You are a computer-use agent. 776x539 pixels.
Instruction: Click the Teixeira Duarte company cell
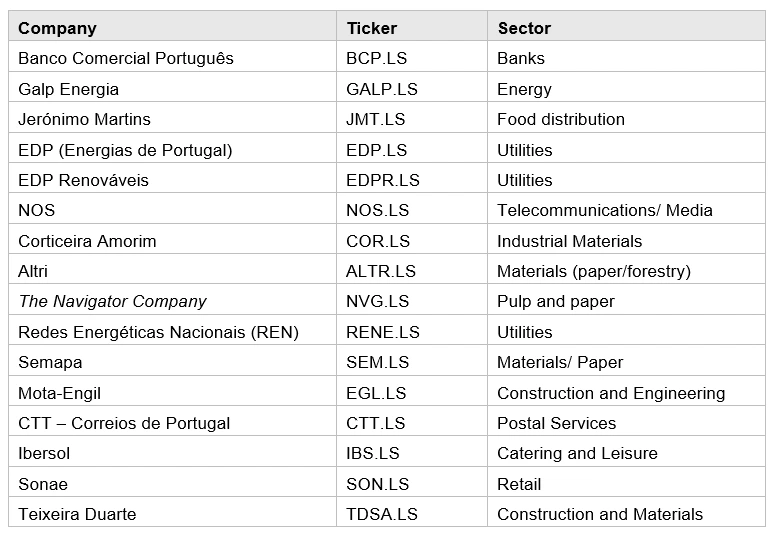click(x=172, y=512)
